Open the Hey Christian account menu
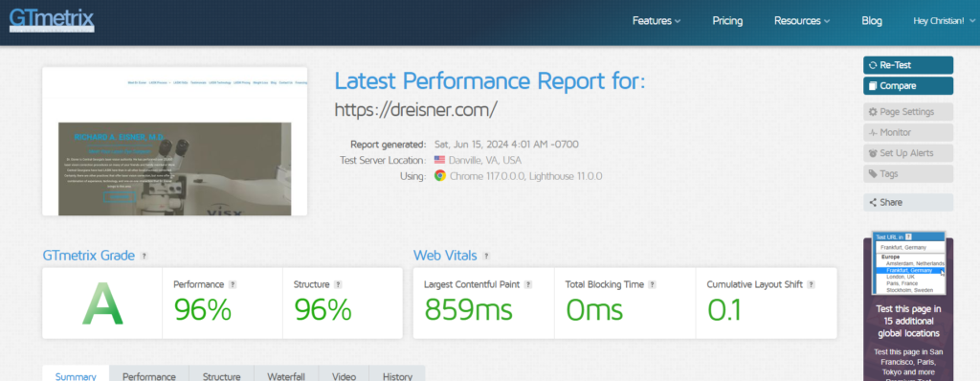This screenshot has width=980, height=381. 944,21
